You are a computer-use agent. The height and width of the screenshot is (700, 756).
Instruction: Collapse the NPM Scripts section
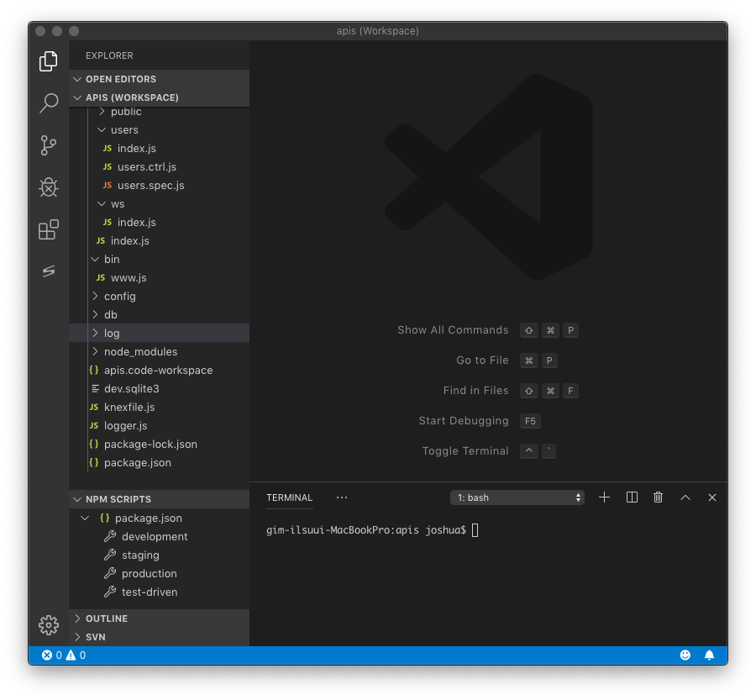pos(159,499)
